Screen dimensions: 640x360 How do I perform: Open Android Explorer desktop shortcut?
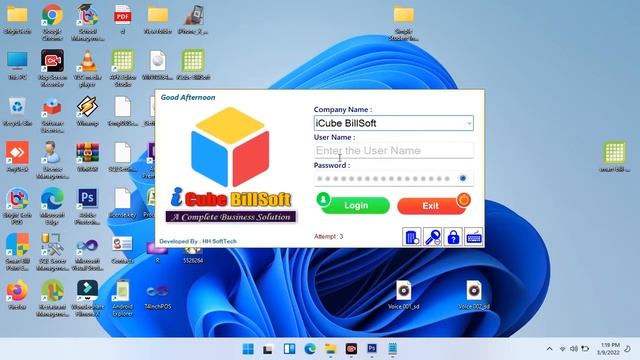122,298
